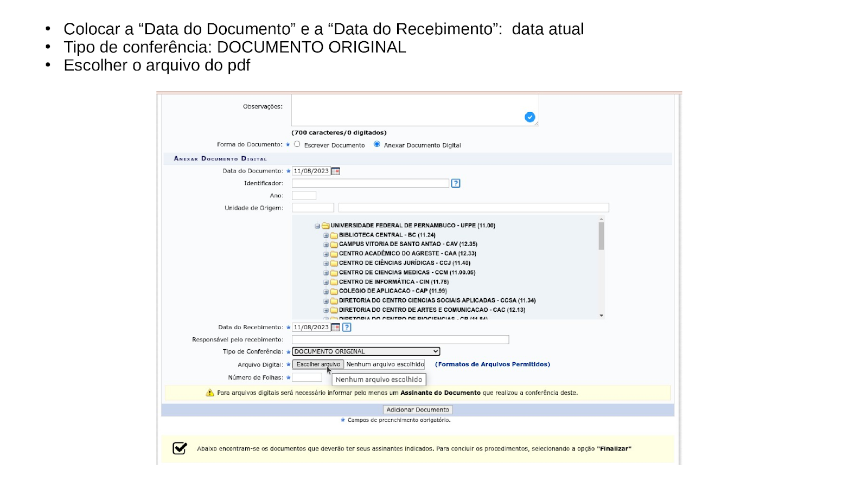Click the Identificador input field
868x488 pixels.
click(x=371, y=183)
